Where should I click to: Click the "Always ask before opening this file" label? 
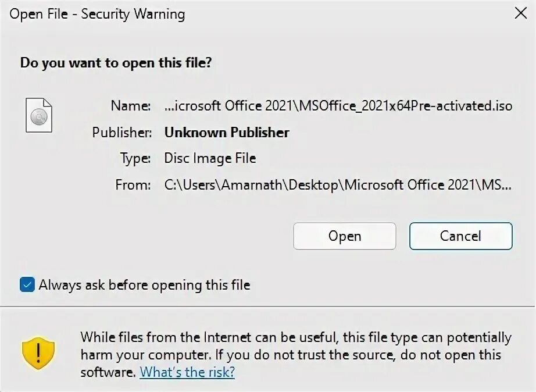coord(144,285)
